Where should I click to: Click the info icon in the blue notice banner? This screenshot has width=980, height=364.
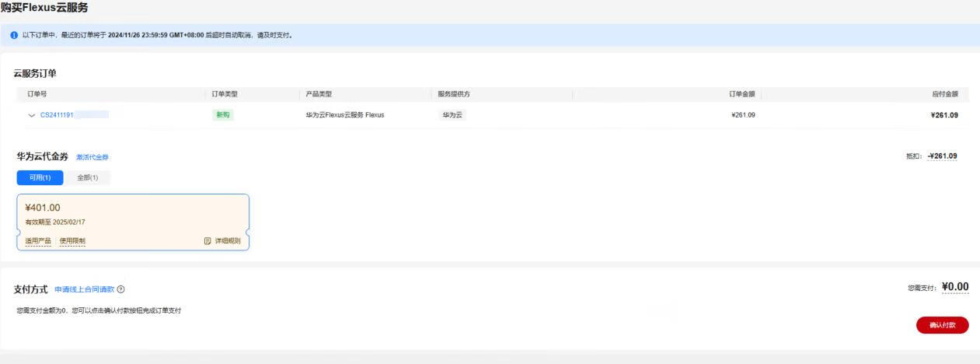coord(14,35)
